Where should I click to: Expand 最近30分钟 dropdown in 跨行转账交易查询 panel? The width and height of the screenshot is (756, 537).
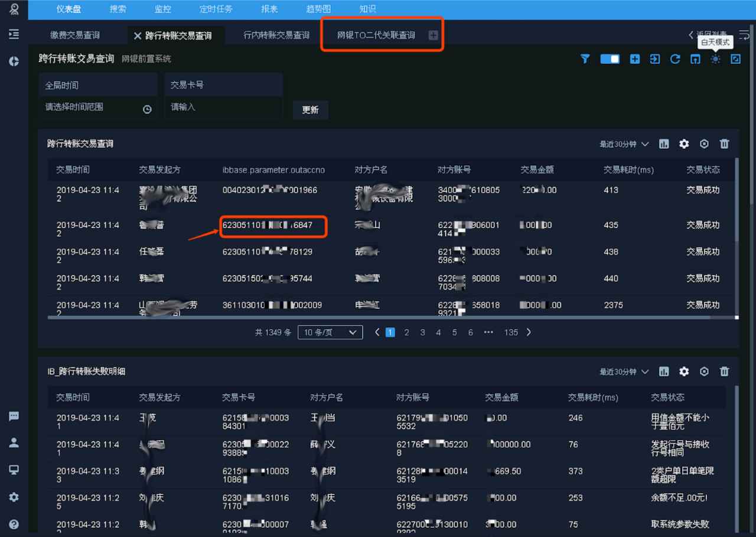pyautogui.click(x=624, y=144)
